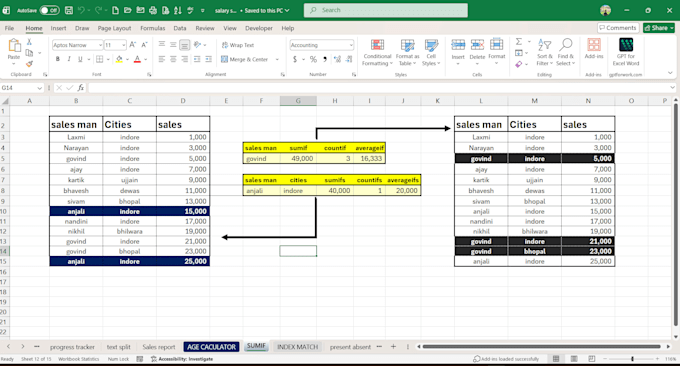
Task: Increase the font size
Action: point(133,45)
